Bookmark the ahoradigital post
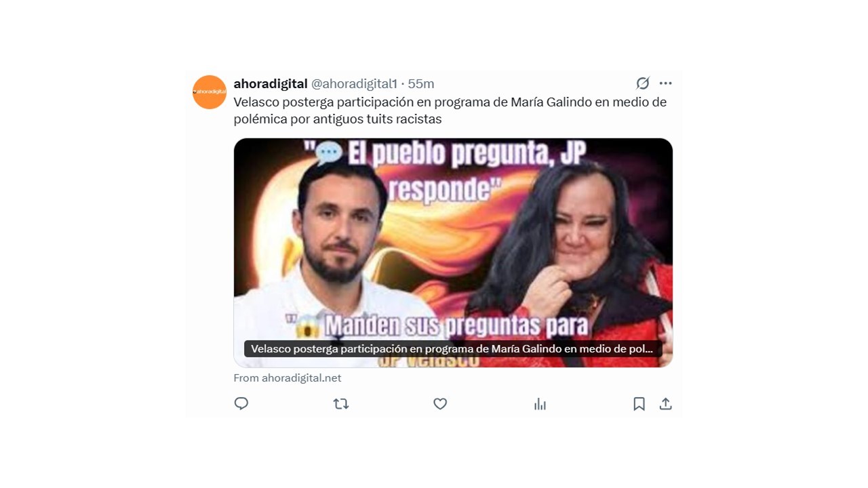The width and height of the screenshot is (868, 488). click(639, 404)
